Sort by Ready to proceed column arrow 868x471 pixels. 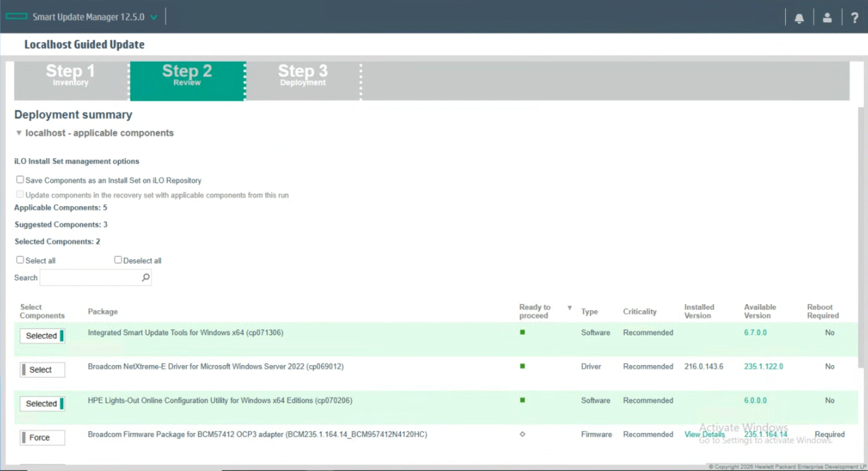pos(570,308)
